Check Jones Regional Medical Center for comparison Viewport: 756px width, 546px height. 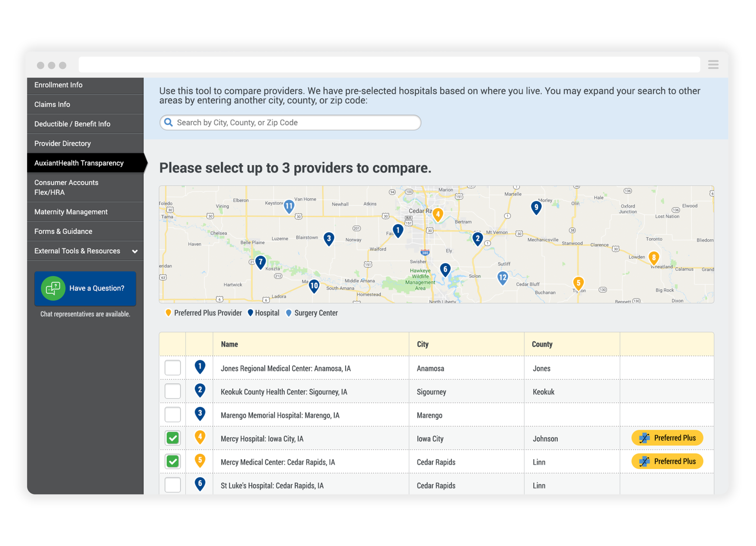(172, 368)
